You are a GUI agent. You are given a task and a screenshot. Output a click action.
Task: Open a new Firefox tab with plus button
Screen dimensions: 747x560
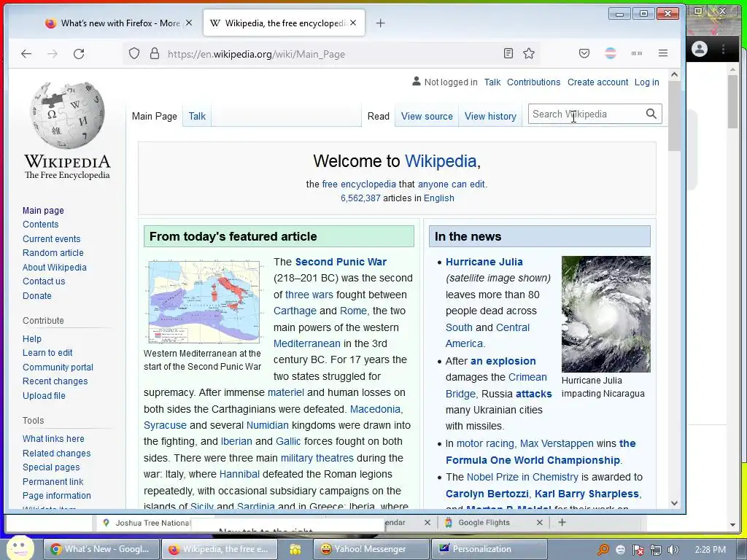[x=380, y=23]
